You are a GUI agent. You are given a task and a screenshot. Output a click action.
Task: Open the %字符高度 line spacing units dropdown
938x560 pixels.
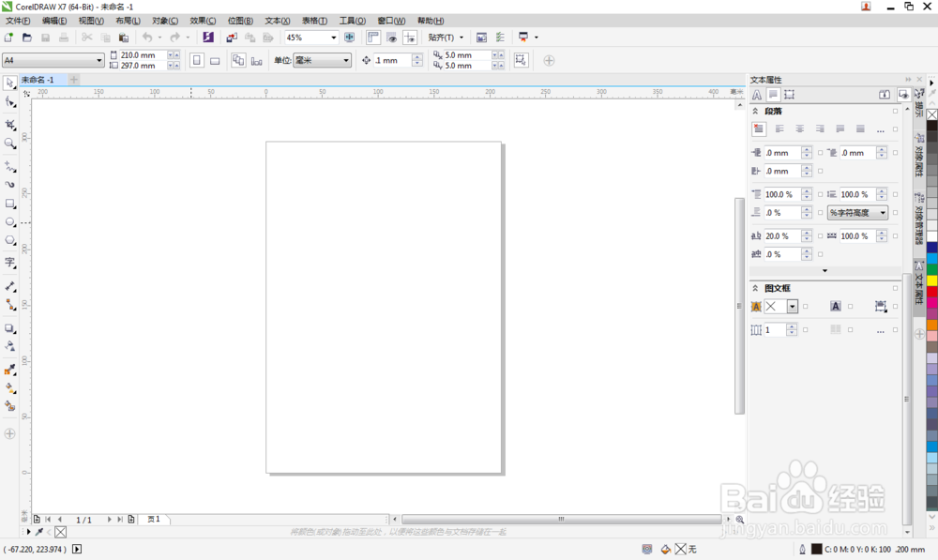[857, 213]
